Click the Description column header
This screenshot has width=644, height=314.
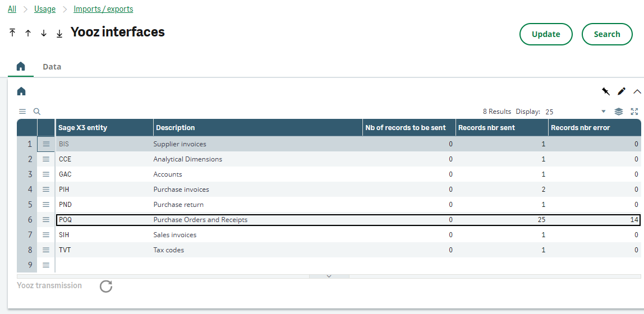(257, 128)
